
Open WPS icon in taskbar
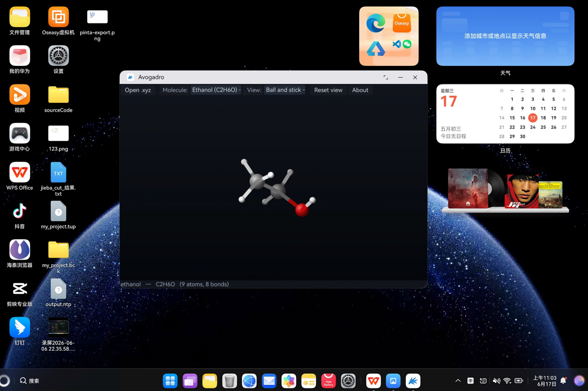pos(373,381)
